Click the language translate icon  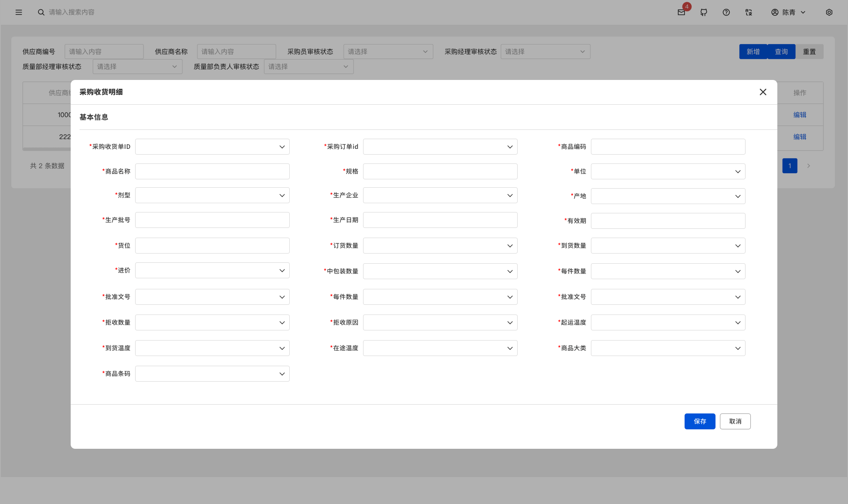749,12
